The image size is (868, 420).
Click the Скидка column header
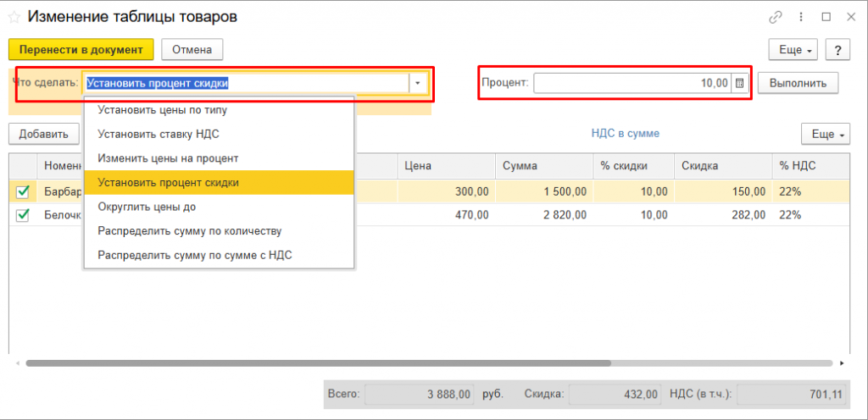(723, 166)
